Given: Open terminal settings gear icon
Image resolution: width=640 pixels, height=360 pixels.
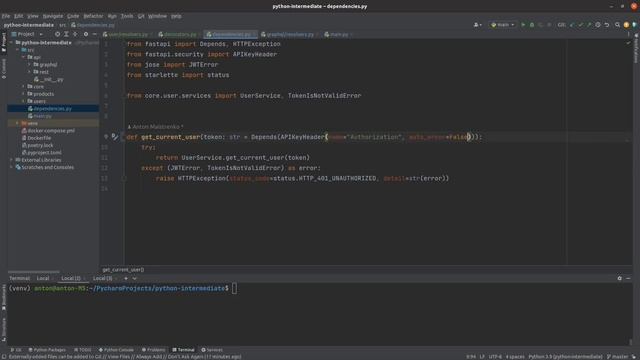Looking at the screenshot, I should click(620, 278).
